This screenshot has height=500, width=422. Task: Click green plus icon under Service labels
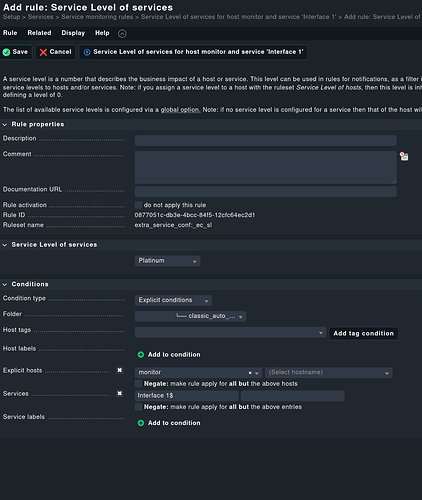141,423
